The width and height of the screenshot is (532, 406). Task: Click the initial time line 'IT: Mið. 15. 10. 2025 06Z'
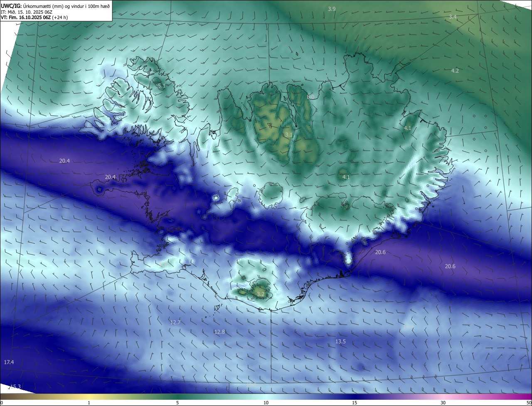pos(26,12)
